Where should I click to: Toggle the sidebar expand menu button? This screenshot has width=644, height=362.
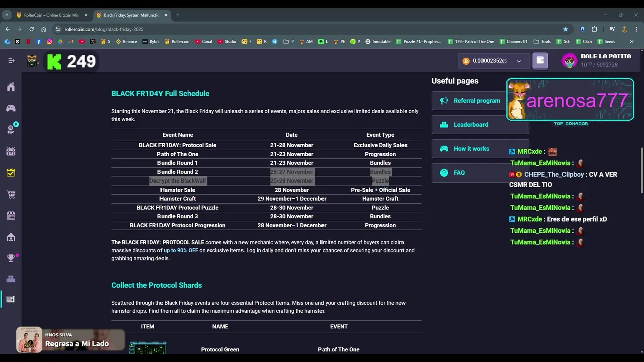pyautogui.click(x=11, y=61)
